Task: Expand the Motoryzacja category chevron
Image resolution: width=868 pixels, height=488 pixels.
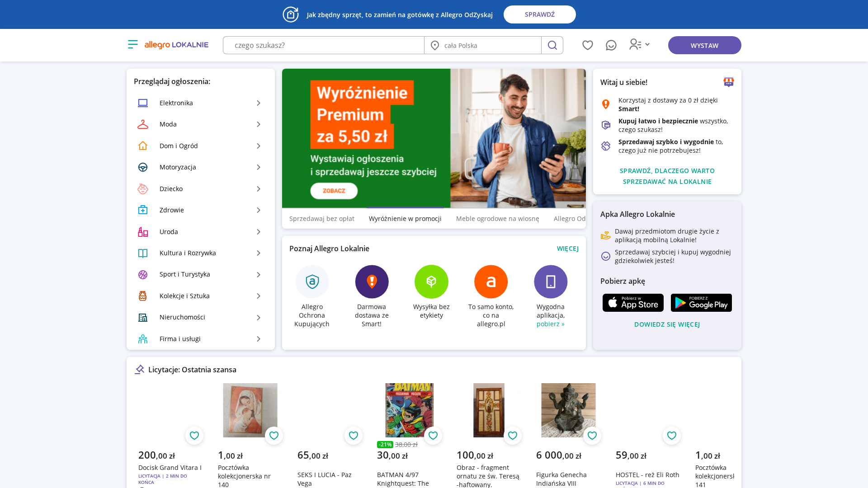Action: pyautogui.click(x=259, y=167)
